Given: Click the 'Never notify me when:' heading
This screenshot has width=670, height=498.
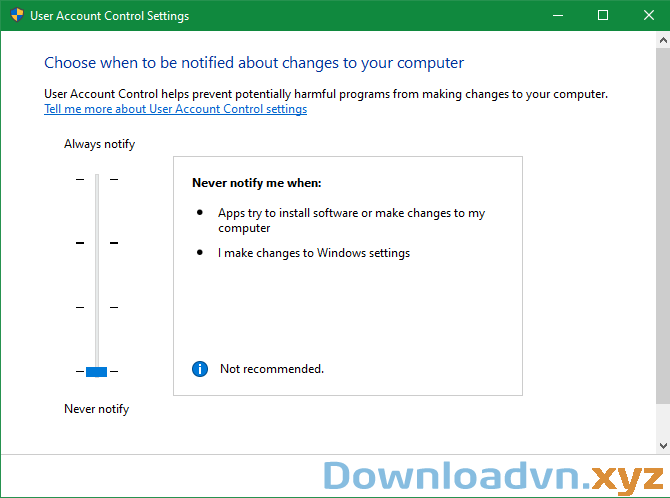Looking at the screenshot, I should 257,183.
